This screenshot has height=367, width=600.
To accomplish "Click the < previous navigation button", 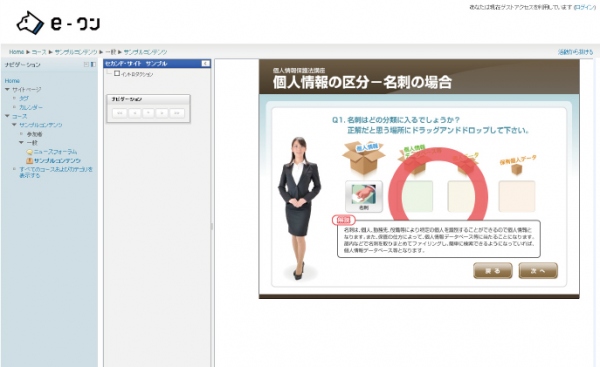I will (134, 113).
